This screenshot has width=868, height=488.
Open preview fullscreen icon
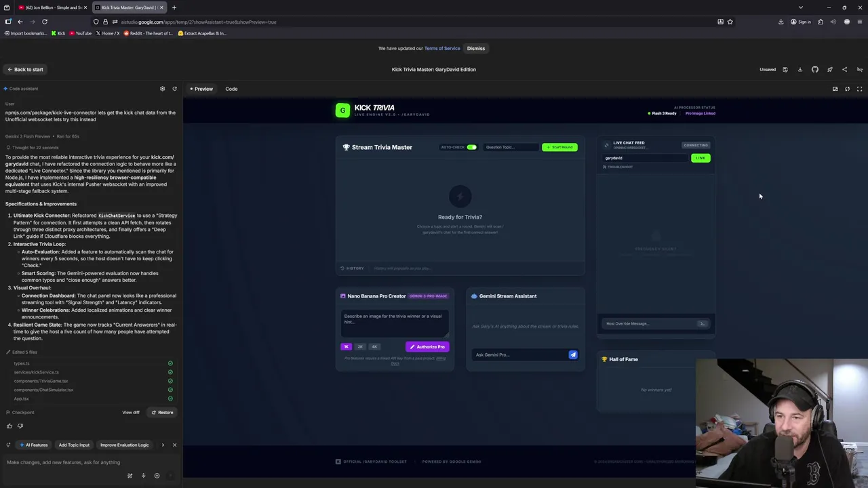click(860, 89)
